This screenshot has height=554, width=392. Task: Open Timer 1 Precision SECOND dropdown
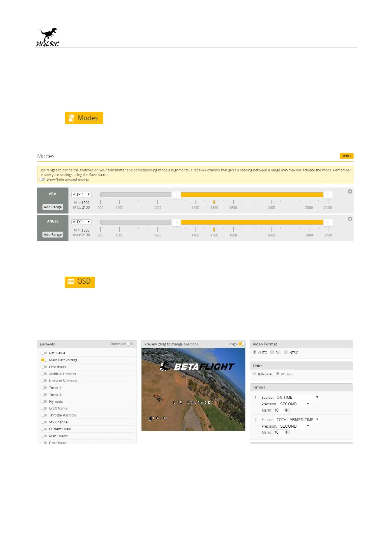click(295, 404)
